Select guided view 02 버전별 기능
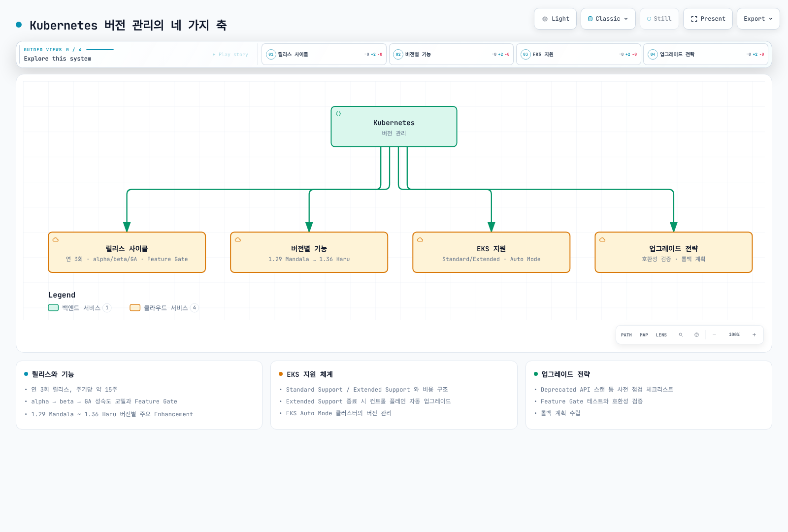Screen dimensions: 788x532 tap(451, 54)
